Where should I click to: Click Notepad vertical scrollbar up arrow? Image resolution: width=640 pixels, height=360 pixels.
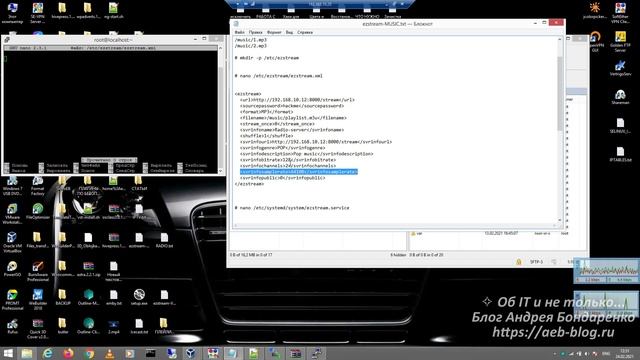point(560,40)
